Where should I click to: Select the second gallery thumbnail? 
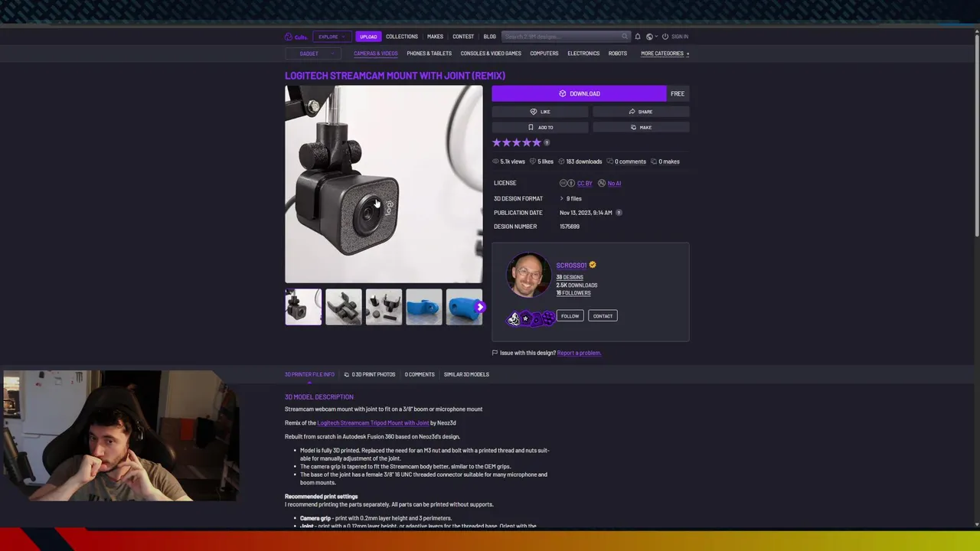tap(344, 307)
